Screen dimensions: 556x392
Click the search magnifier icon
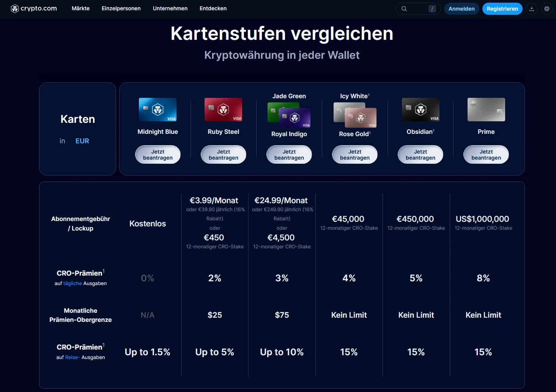pos(404,9)
